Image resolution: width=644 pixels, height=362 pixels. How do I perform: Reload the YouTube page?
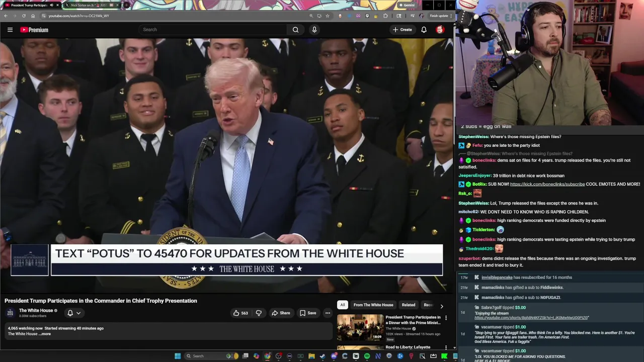click(x=24, y=16)
